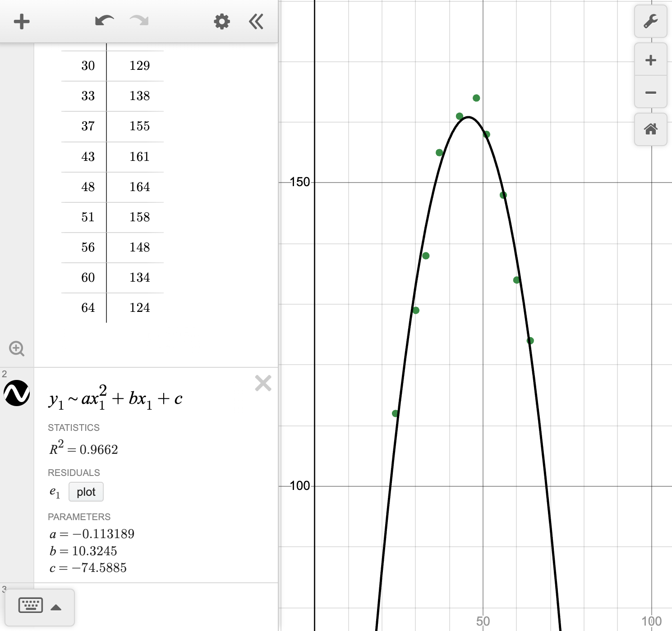Open the account settings gear

(x=221, y=21)
